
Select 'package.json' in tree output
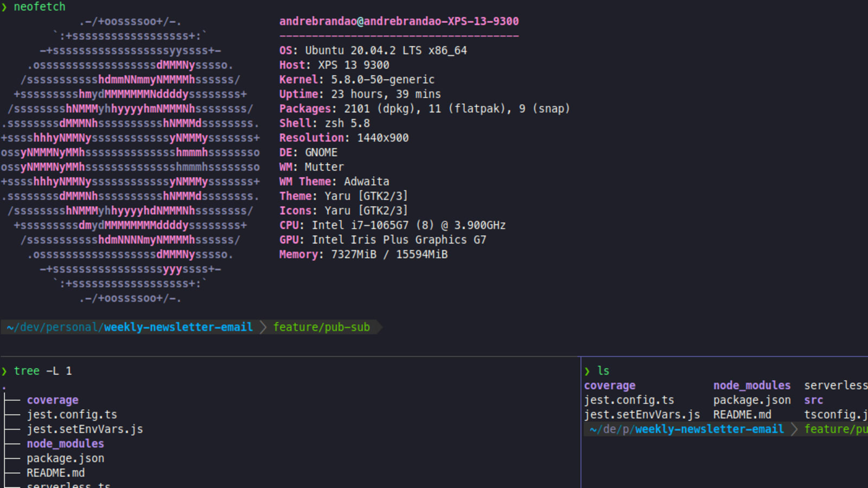[66, 459]
